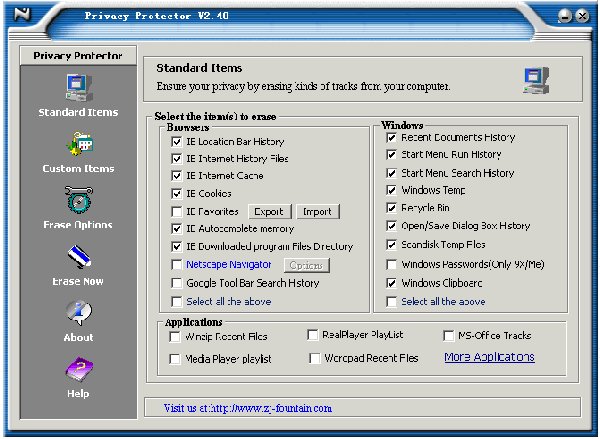600x439 pixels.
Task: Open Custom Items calendar icon
Action: pyautogui.click(x=80, y=144)
